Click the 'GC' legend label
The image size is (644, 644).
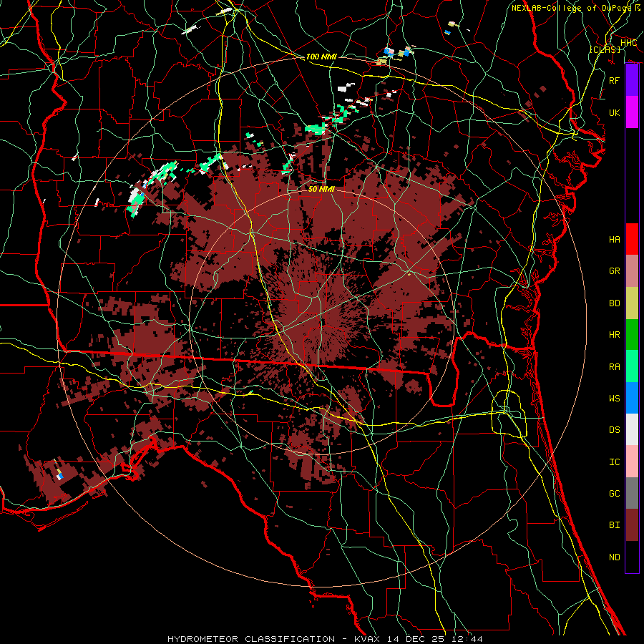pyautogui.click(x=614, y=494)
